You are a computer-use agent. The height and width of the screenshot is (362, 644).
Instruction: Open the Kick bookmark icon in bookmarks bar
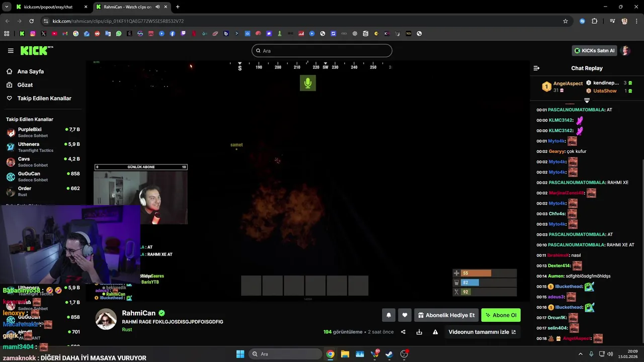pos(22,34)
